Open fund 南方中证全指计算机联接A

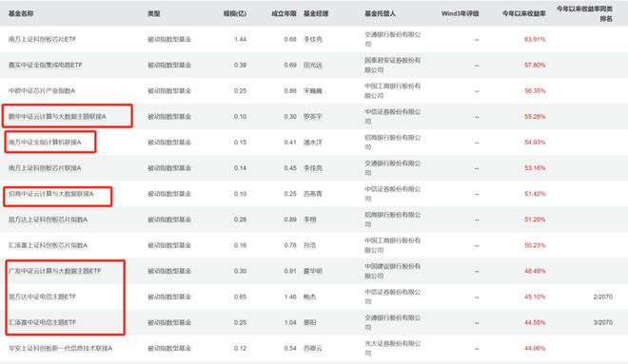45,142
